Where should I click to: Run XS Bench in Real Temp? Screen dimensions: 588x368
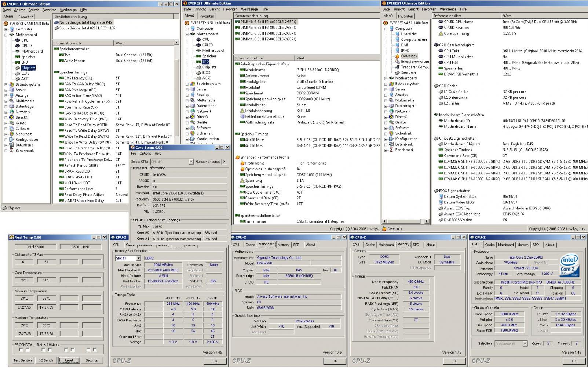[46, 360]
